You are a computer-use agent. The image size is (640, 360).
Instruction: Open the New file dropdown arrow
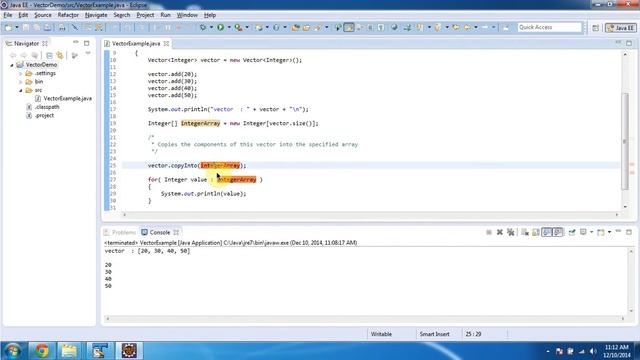tap(17, 27)
